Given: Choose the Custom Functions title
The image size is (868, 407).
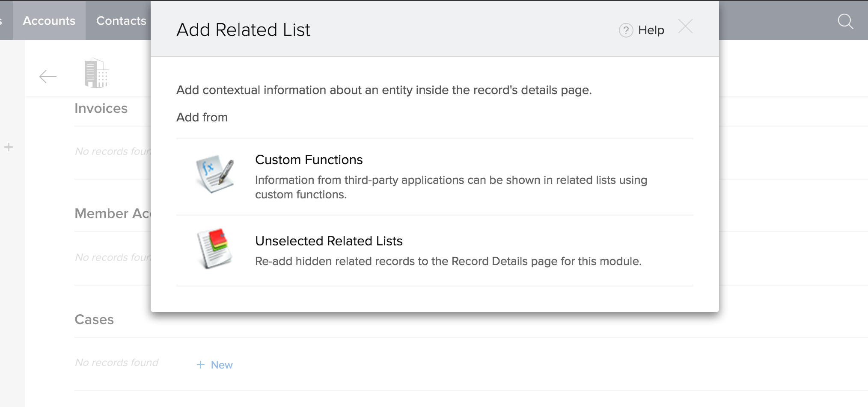Looking at the screenshot, I should 309,160.
